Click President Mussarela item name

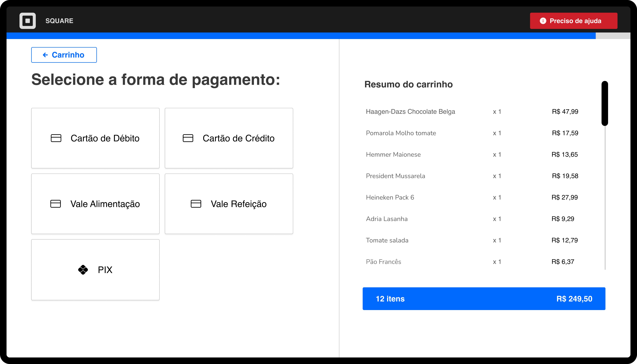click(x=395, y=176)
